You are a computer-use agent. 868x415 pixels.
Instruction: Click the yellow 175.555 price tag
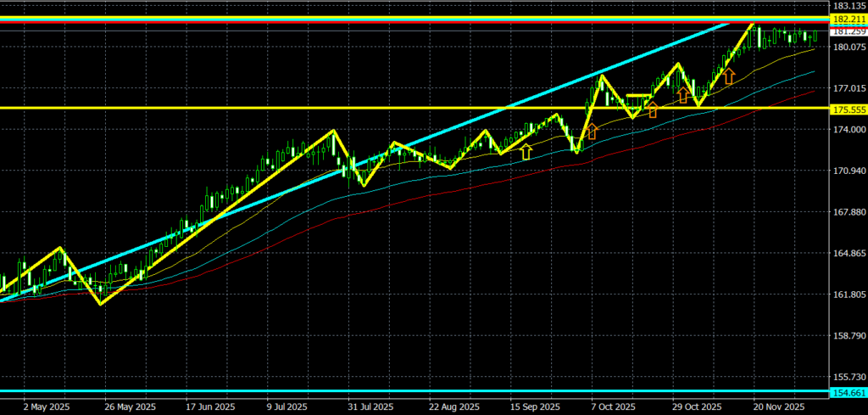click(848, 109)
